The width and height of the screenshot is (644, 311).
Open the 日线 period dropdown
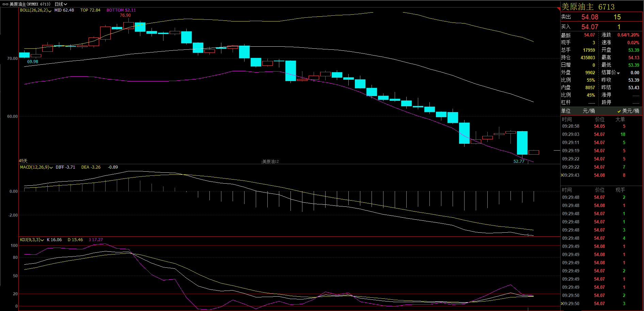[x=61, y=4]
